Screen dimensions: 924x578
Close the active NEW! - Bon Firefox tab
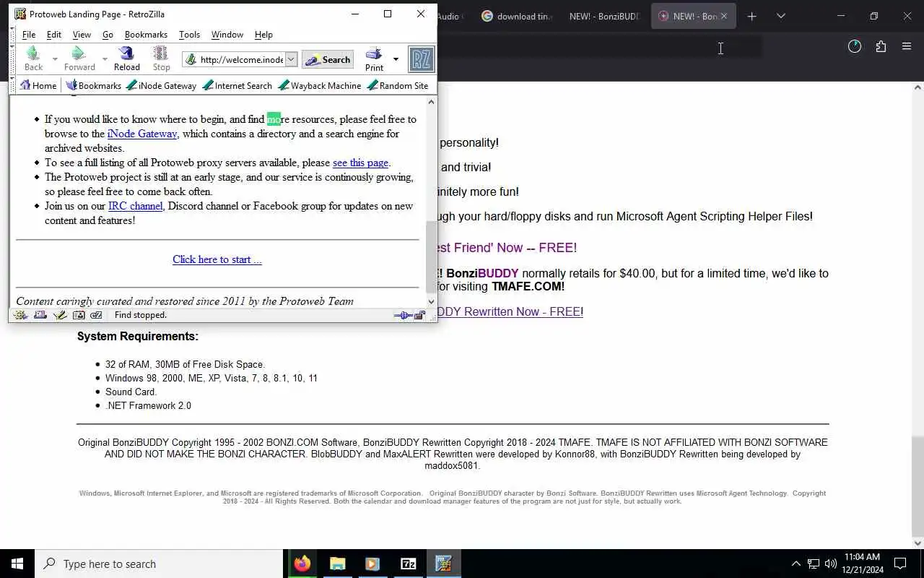click(x=724, y=16)
